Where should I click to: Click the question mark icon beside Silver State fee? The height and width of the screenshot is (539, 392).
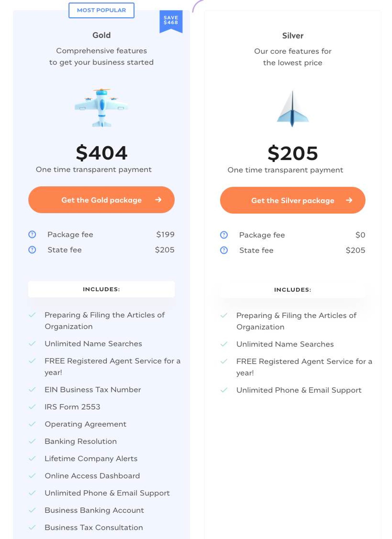coord(224,250)
